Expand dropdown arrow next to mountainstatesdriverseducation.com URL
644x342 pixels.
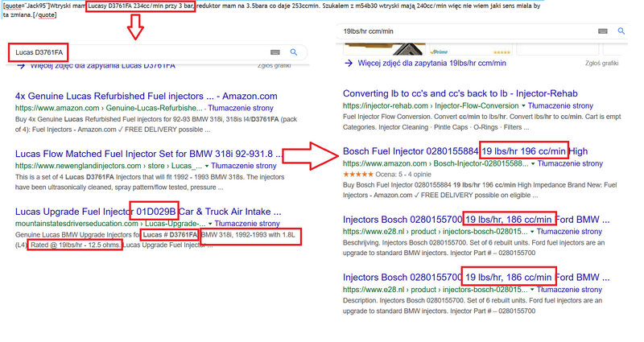[210, 225]
